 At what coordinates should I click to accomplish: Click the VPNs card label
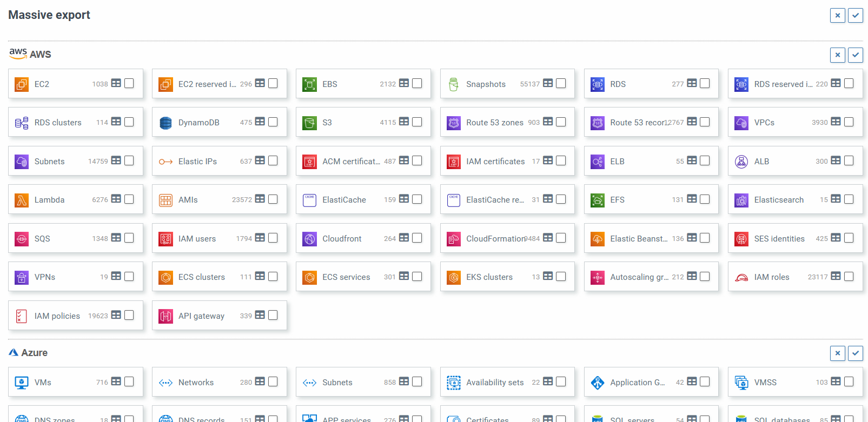point(45,277)
